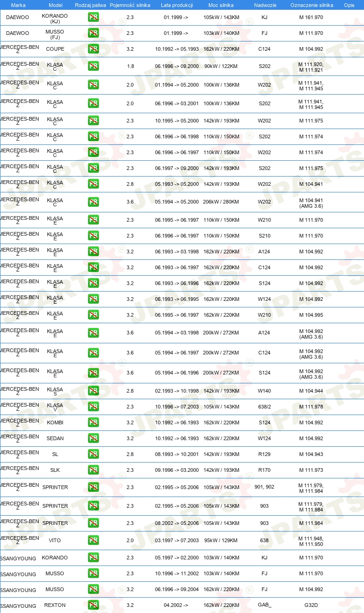Click fuel icon for row dated 01.1994 -> 05.2000
Image resolution: width=364 pixels, height=613 pixels.
click(93, 85)
